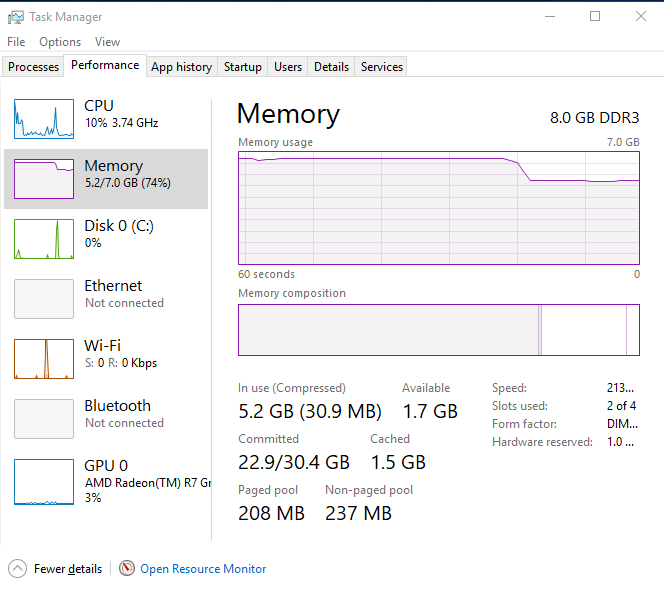Click the Task Manager title bar icon
Screen dimensions: 664x593
15,17
